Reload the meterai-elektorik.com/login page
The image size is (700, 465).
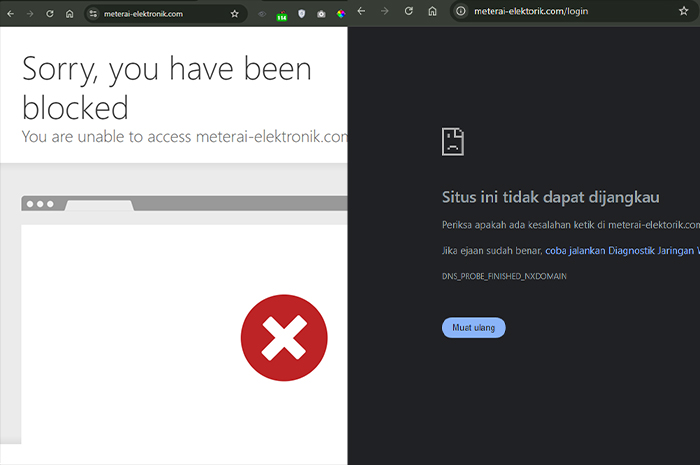coord(408,11)
